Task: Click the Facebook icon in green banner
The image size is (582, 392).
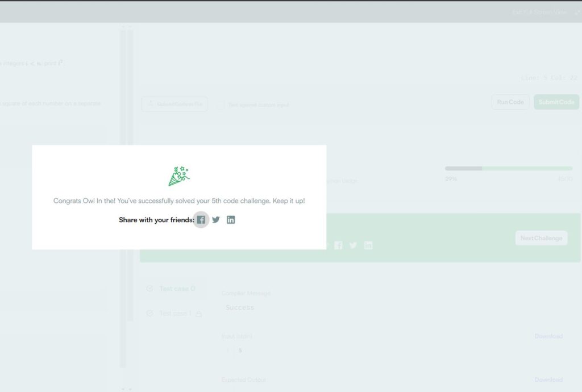Action: point(339,245)
